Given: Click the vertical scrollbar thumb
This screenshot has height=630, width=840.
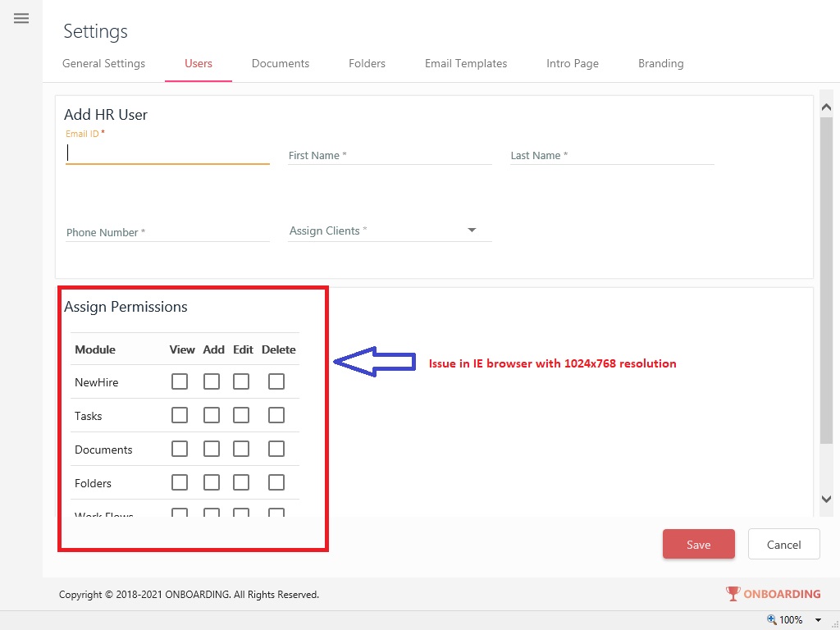Looking at the screenshot, I should (826, 281).
